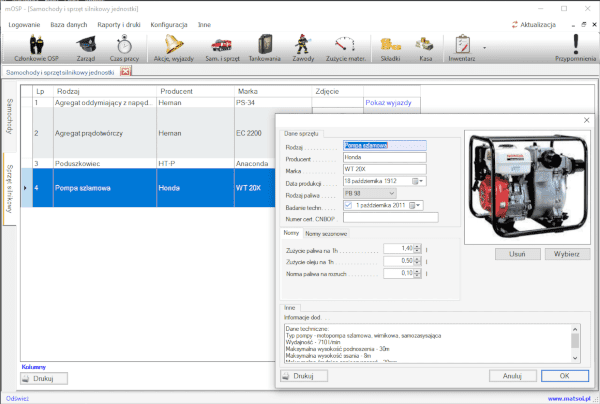
Task: Open calendar icon for Data produkcji
Action: (x=415, y=181)
